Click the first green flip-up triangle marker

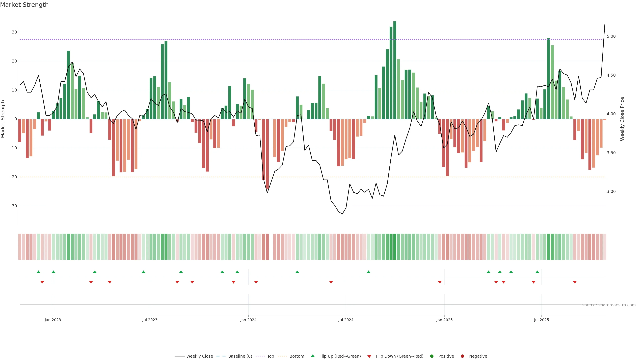coord(38,272)
